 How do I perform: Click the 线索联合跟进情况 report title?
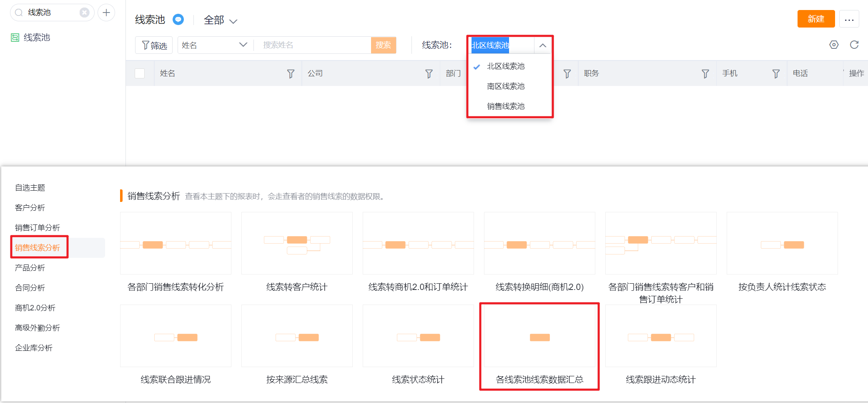(176, 380)
